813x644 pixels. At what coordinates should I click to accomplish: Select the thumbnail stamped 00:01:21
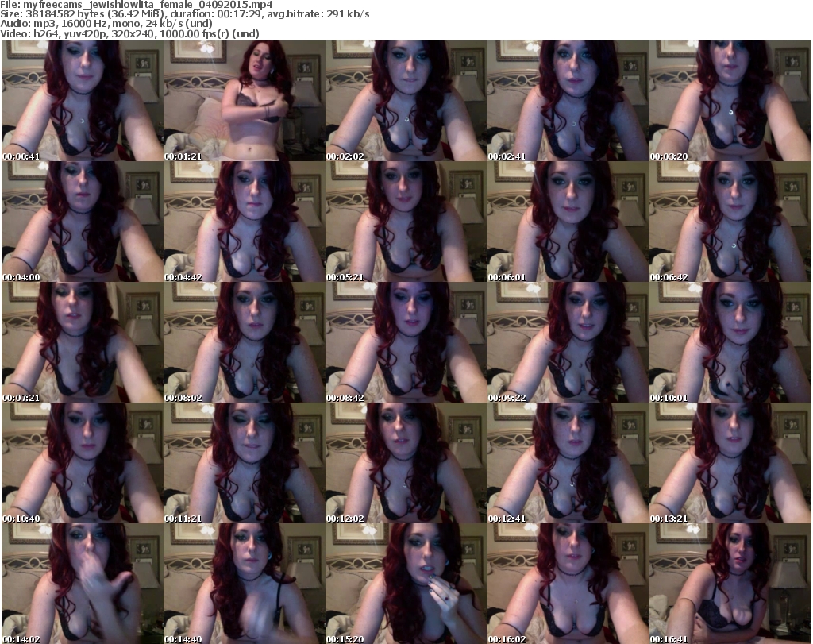click(244, 101)
